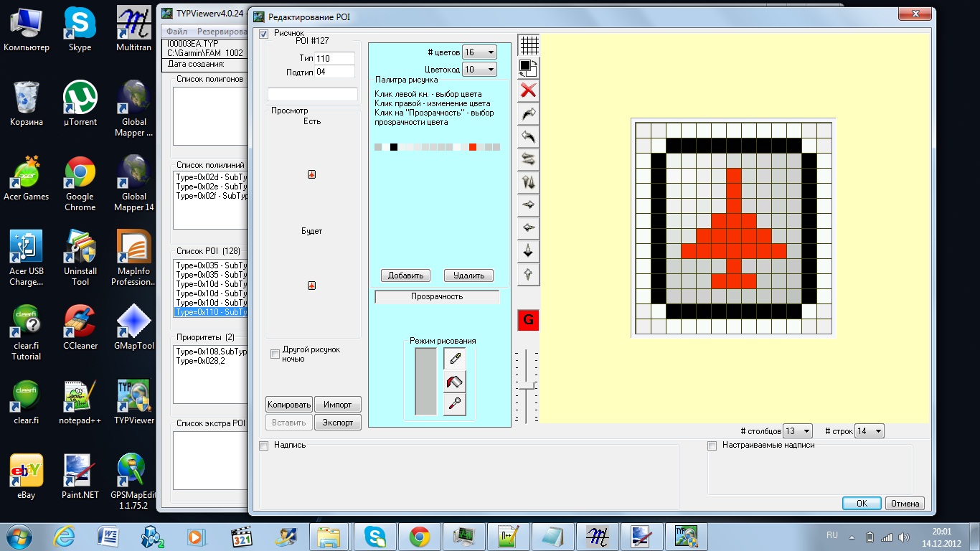Viewport: 980px width, 551px height.
Task: Click the Экспорт button
Action: coord(337,423)
